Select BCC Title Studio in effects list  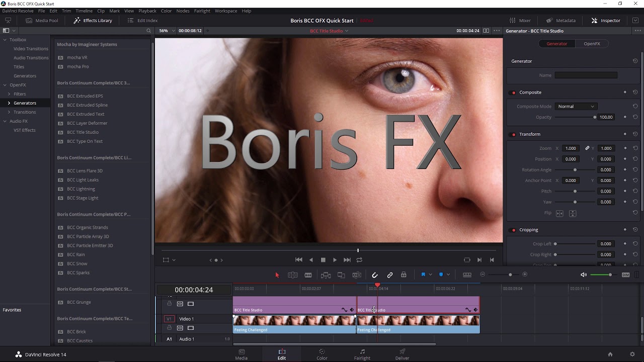click(x=83, y=132)
